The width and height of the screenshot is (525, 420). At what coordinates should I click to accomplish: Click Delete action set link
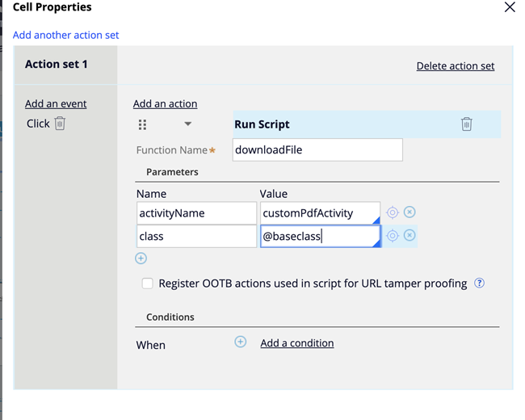(x=456, y=66)
